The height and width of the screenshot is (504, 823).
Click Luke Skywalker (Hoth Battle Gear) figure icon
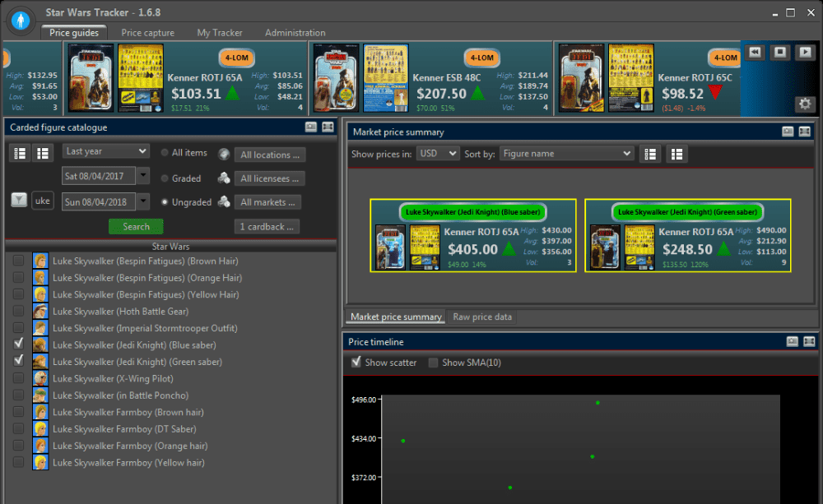40,312
